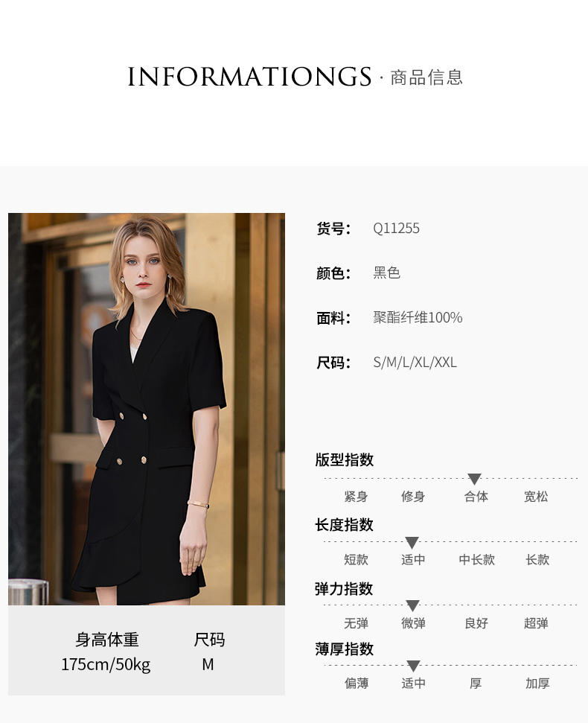Click the model height 175cm/50kg text
The image size is (588, 723).
point(106,664)
